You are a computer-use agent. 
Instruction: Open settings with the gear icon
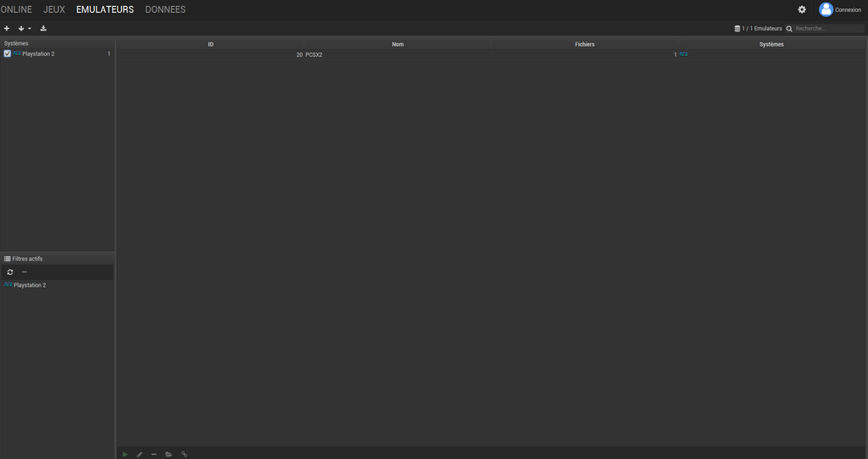point(802,9)
